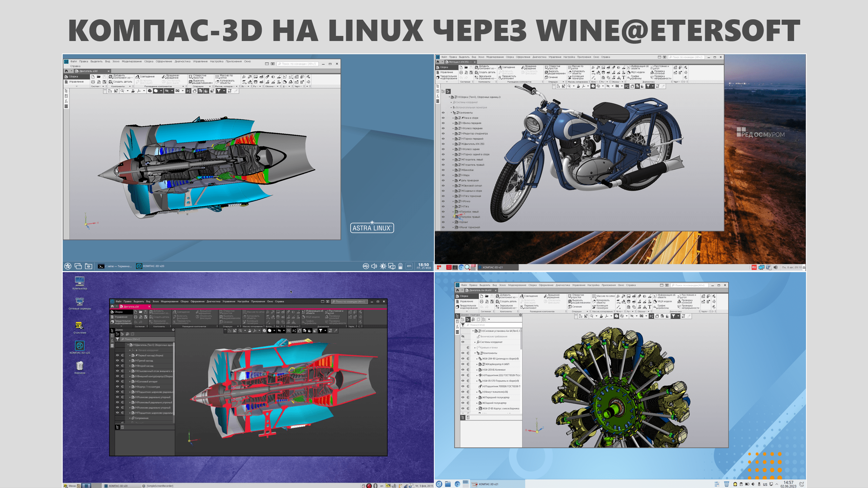This screenshot has width=868, height=488.
Task: Click volume icon in Astra Linux tray
Action: tap(374, 266)
